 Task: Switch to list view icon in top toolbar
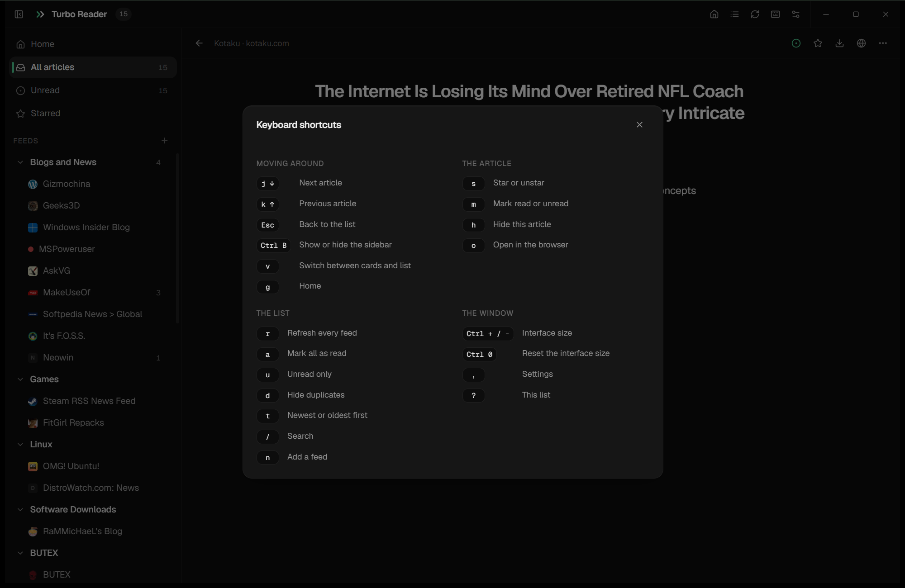[x=734, y=14]
